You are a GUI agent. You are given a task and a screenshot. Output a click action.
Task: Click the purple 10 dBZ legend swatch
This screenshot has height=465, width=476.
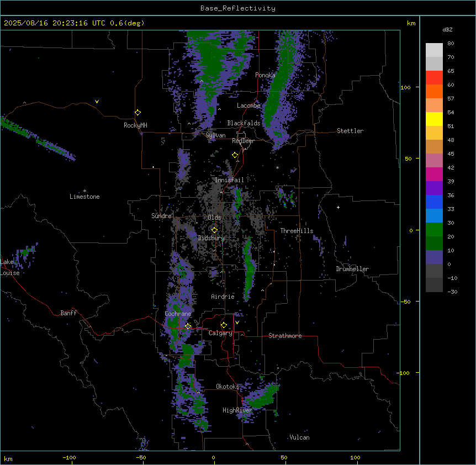(x=434, y=257)
